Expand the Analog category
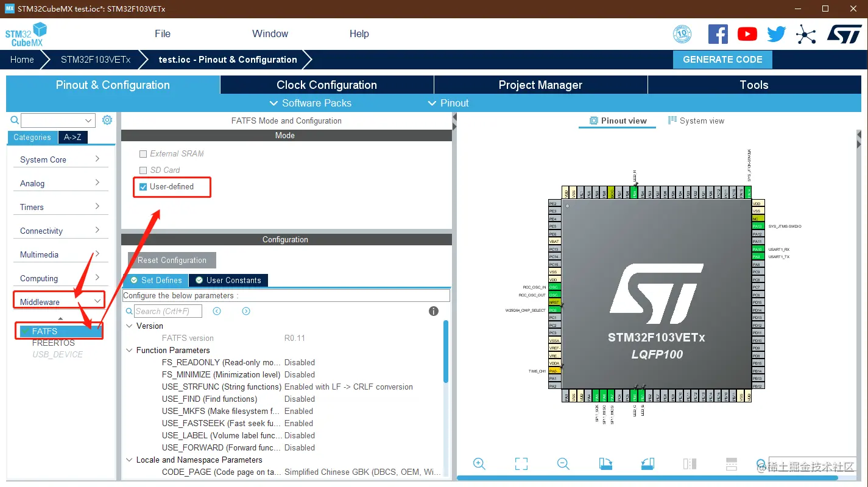 60,183
